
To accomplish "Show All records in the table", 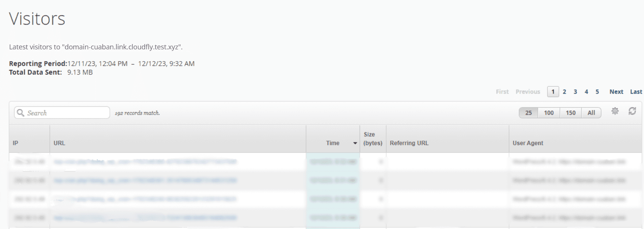I will (x=591, y=113).
